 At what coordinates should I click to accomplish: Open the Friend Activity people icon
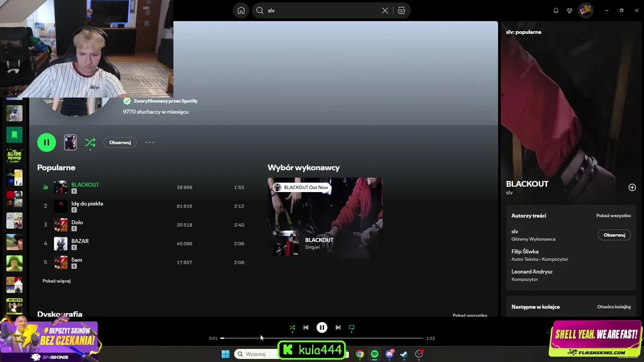(570, 11)
